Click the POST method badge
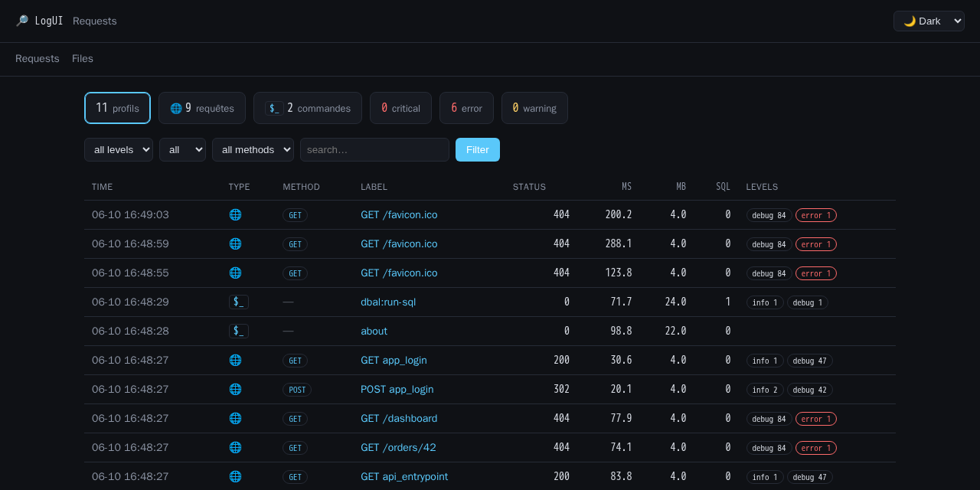 (297, 390)
